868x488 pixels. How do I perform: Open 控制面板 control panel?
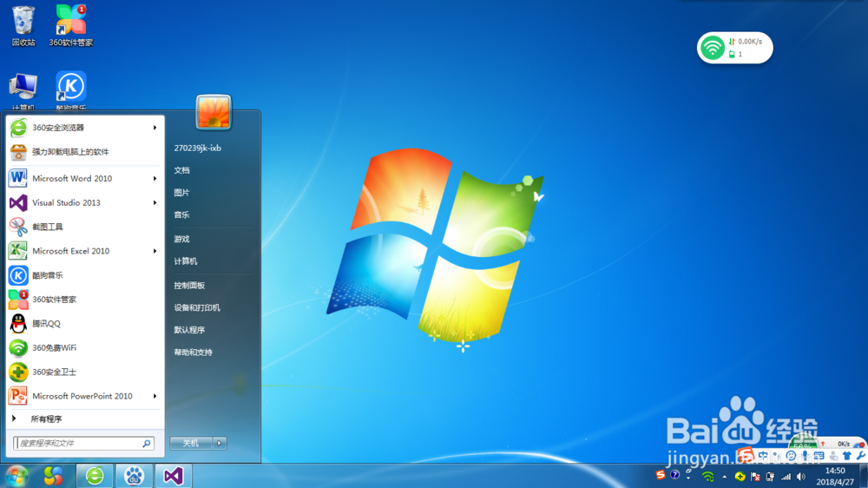tap(189, 286)
